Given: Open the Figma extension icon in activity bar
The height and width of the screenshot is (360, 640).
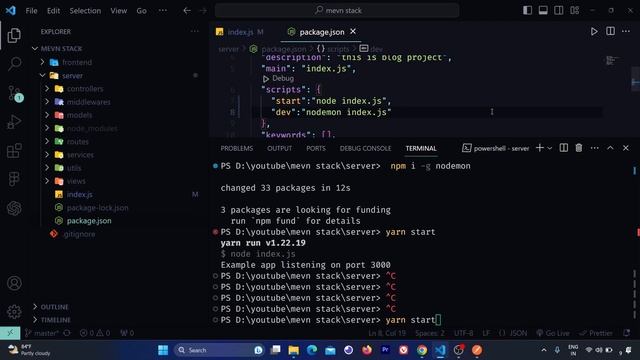Looking at the screenshot, I should [x=14, y=179].
